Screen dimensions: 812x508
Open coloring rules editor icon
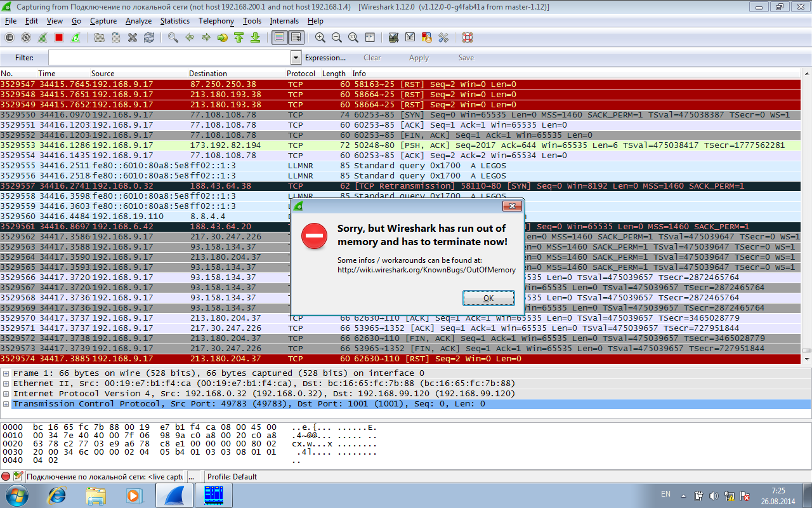(427, 37)
